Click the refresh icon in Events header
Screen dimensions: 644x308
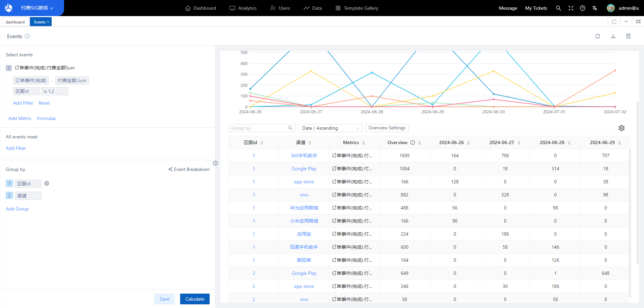point(597,36)
